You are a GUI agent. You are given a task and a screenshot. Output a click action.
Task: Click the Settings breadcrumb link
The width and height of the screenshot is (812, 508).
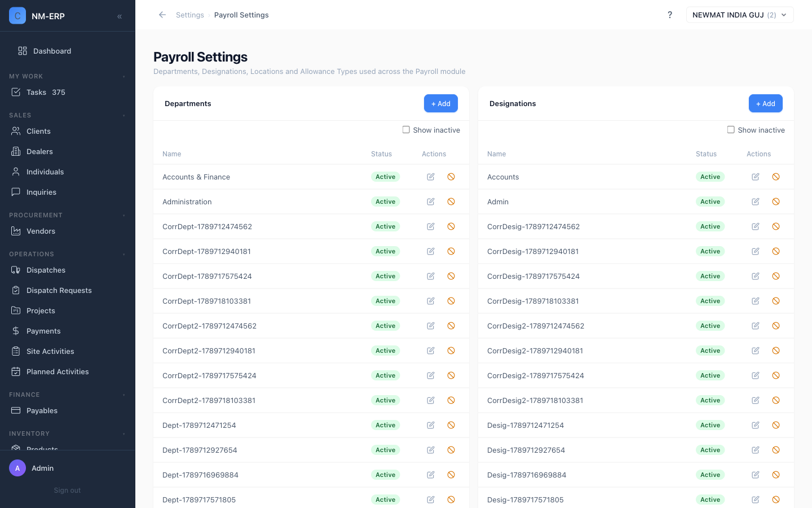click(x=190, y=15)
